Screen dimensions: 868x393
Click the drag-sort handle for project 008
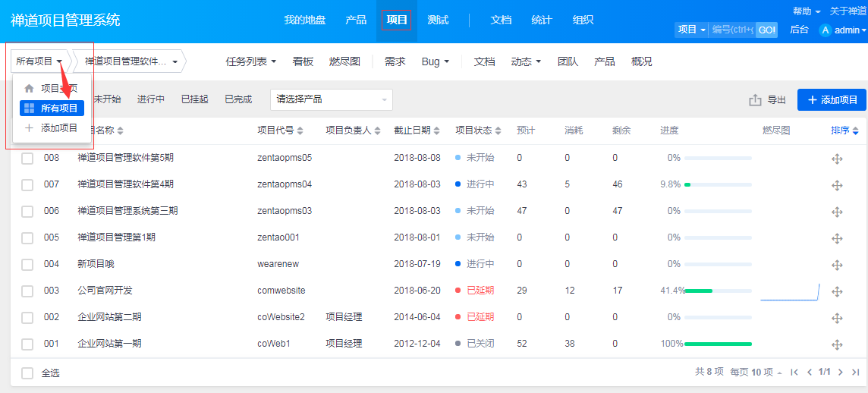coord(837,159)
